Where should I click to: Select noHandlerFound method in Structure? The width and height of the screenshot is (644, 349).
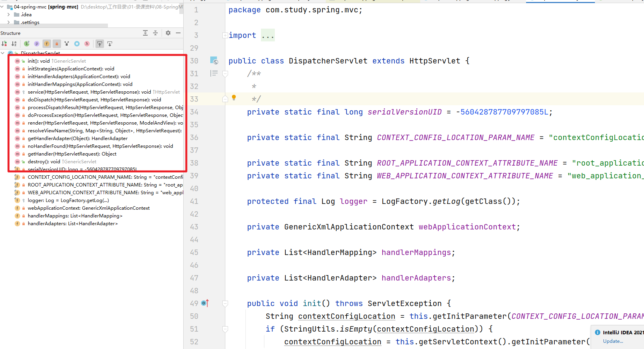(x=100, y=146)
